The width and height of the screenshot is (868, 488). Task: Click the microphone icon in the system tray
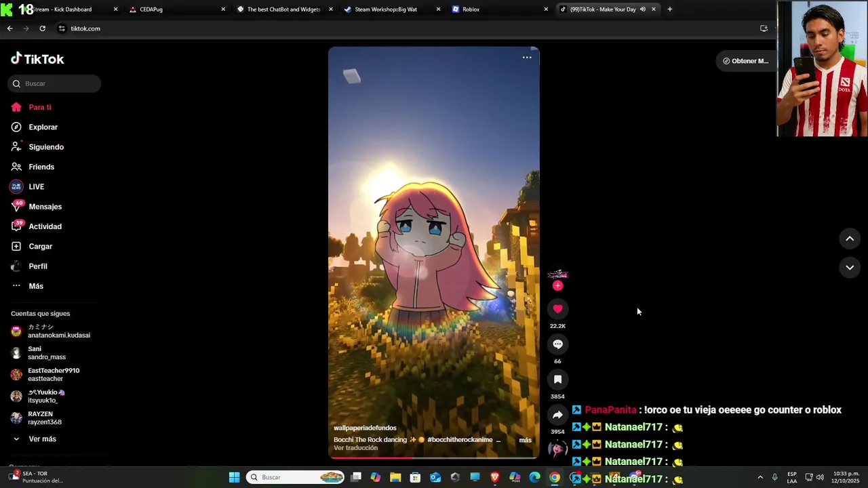pos(774,477)
